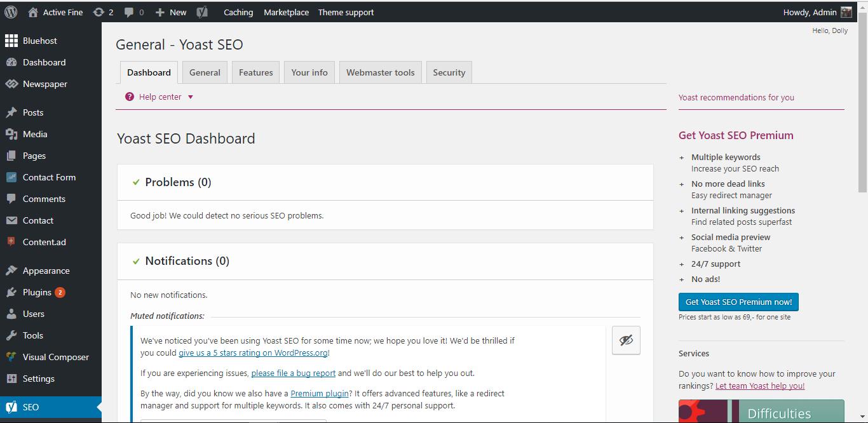This screenshot has width=868, height=423.
Task: Click the Appearance paintbrush icon
Action: pos(11,271)
